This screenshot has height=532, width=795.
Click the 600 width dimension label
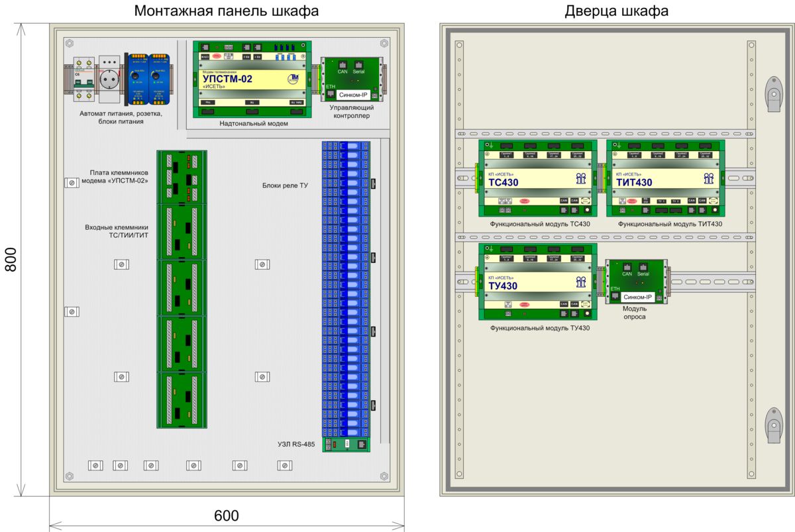[x=227, y=515]
